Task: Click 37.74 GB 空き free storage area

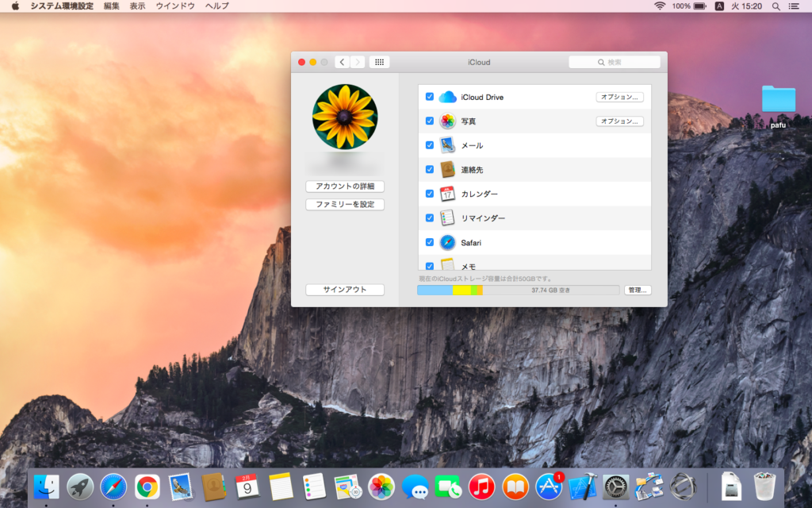Action: (x=550, y=291)
